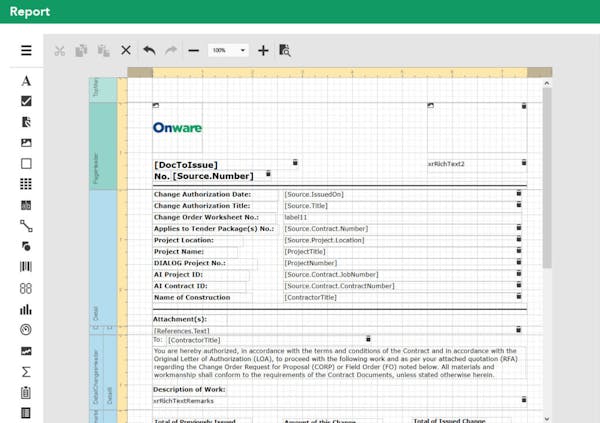Select the [Source.Contract.JobNumber] field
This screenshot has height=423, width=600.
coord(402,274)
